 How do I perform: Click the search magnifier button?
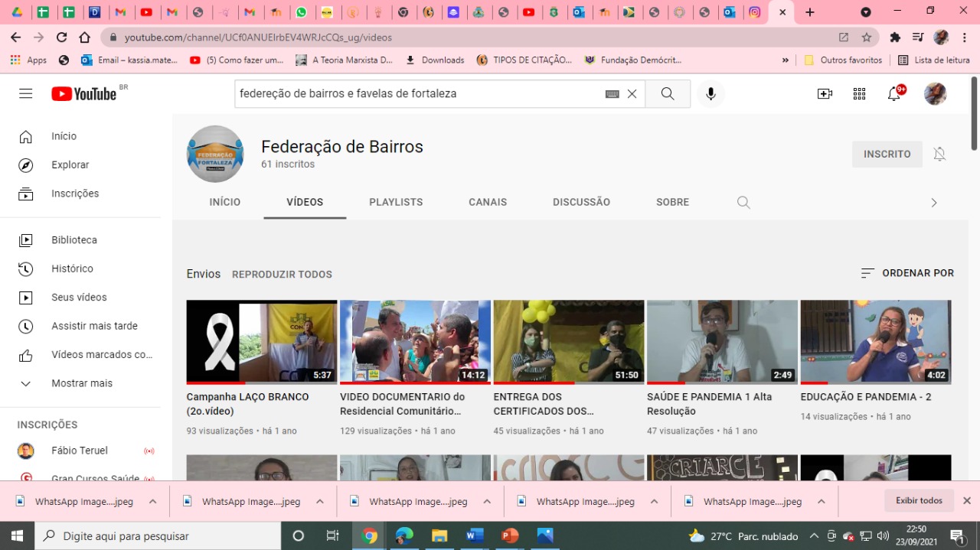(668, 93)
